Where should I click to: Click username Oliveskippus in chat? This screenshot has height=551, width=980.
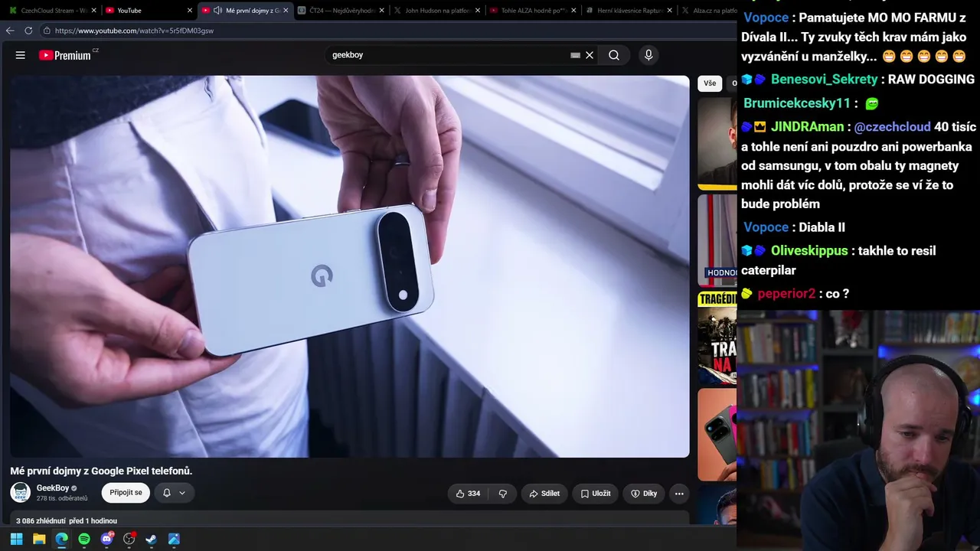809,251
